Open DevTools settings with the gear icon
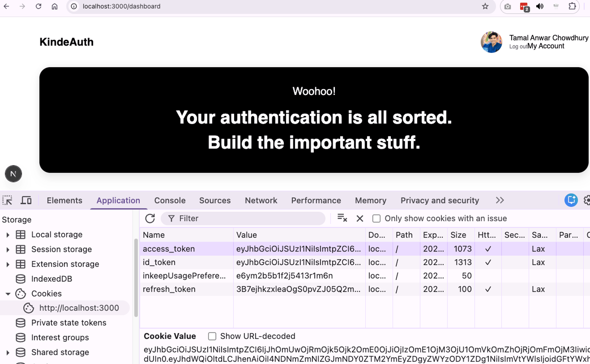The image size is (590, 364). click(587, 200)
